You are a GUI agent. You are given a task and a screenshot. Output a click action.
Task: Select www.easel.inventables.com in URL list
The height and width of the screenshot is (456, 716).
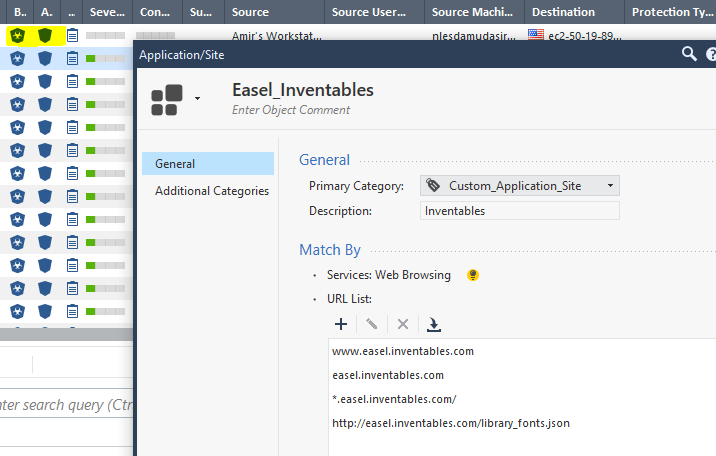pyautogui.click(x=403, y=351)
